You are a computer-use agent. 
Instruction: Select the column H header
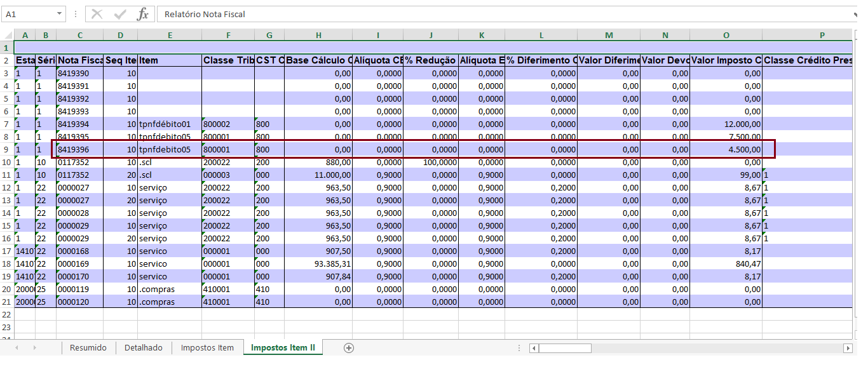pos(318,36)
